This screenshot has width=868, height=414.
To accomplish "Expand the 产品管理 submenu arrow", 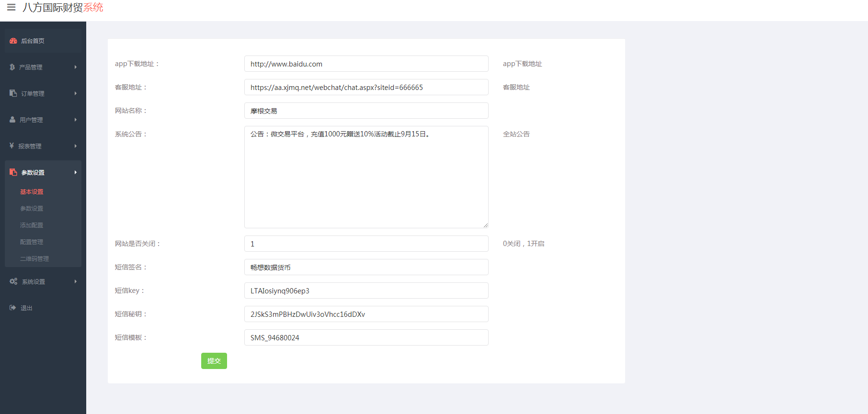I will pyautogui.click(x=76, y=67).
